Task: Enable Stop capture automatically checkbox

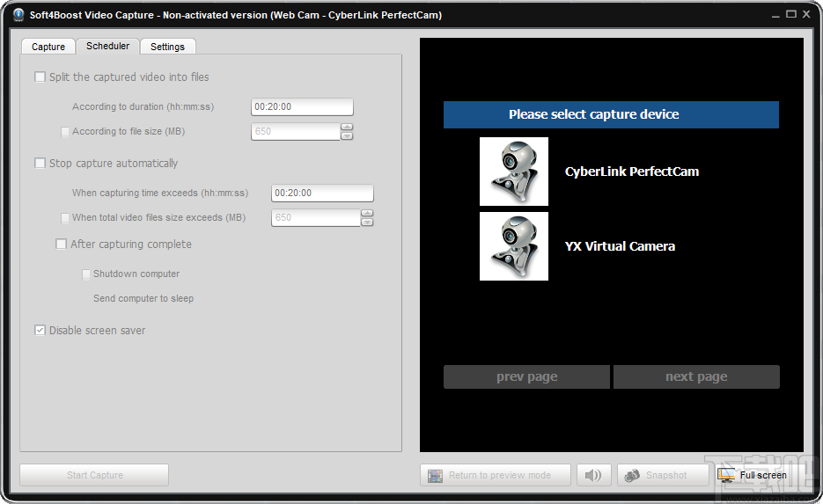Action: [x=40, y=163]
